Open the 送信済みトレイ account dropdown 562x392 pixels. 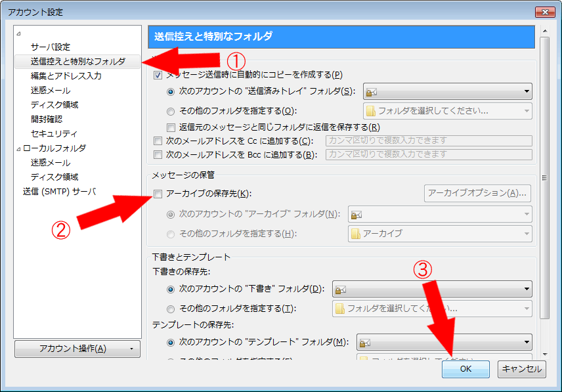click(447, 91)
